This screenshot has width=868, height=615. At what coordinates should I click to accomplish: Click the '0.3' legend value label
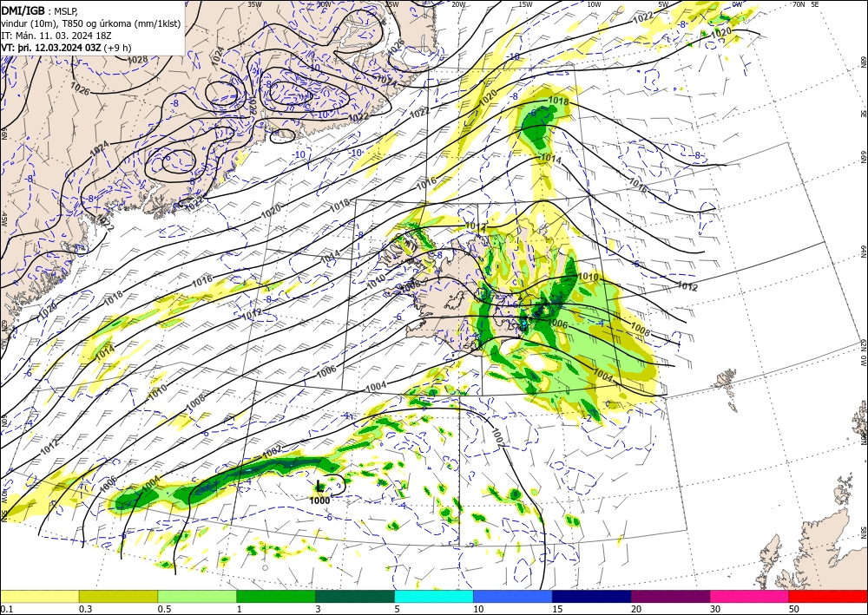click(85, 609)
